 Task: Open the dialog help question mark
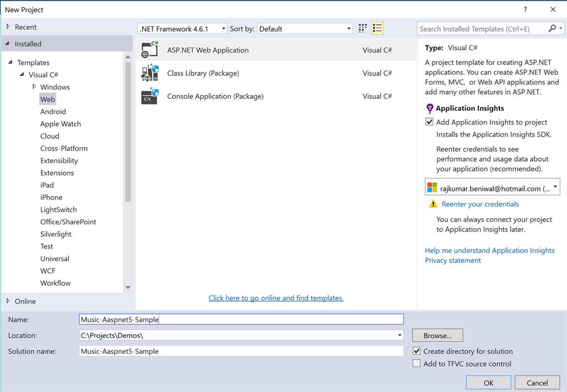525,9
